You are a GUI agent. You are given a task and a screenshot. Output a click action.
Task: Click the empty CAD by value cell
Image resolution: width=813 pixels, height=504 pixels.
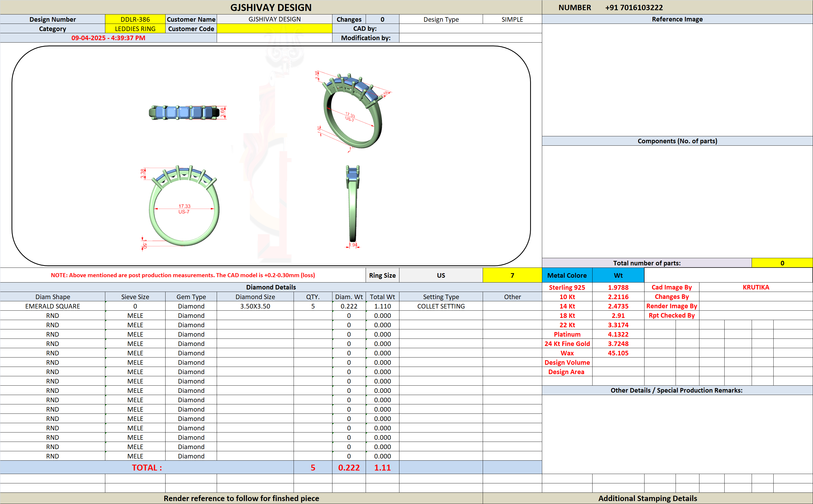click(470, 29)
